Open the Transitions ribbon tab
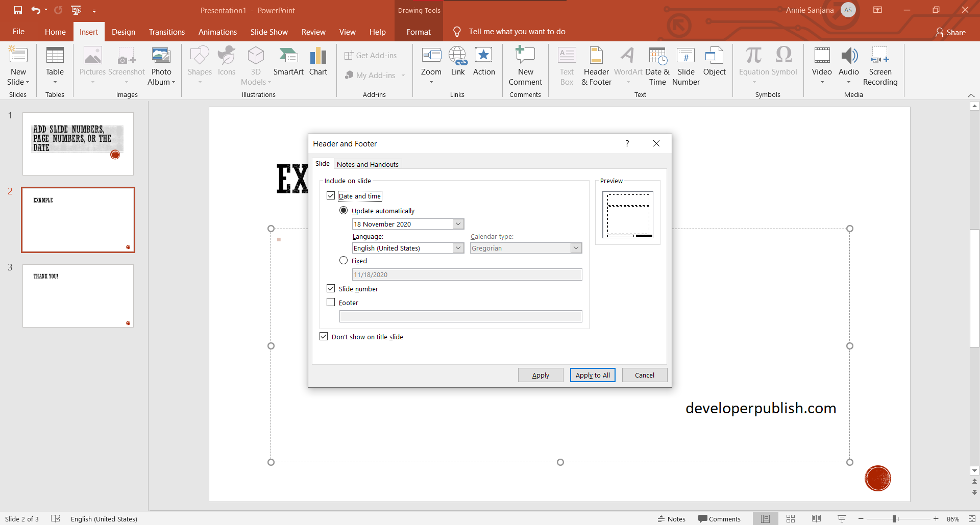 (166, 32)
